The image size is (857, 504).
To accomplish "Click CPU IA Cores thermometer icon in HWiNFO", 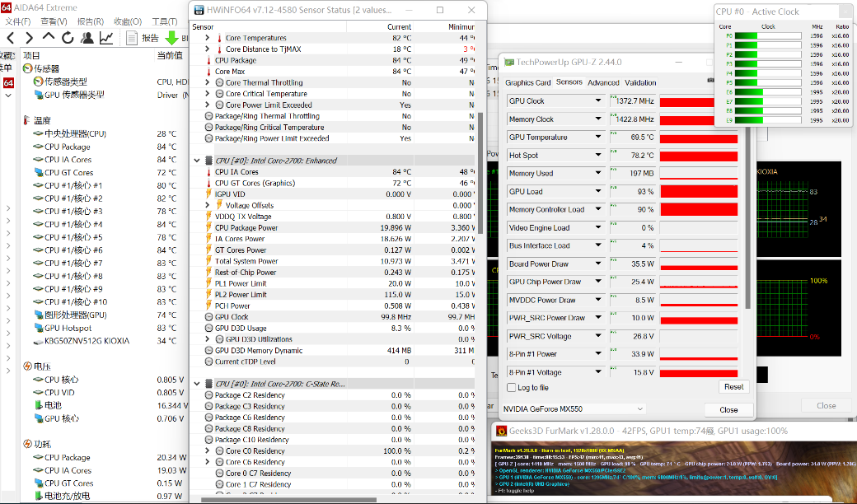I will (x=208, y=171).
